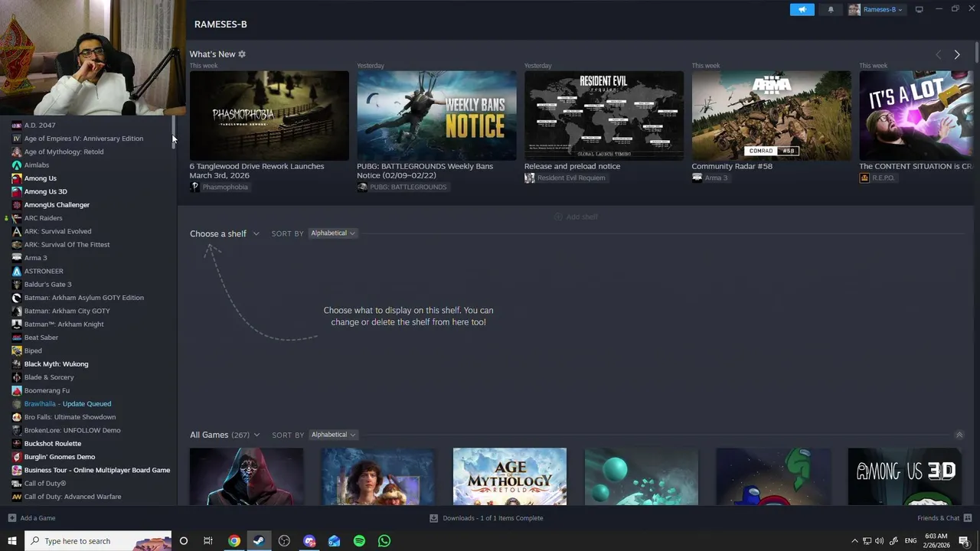Open Alphabetical sort dropdown for empty shelf
The image size is (980, 551).
tap(333, 233)
